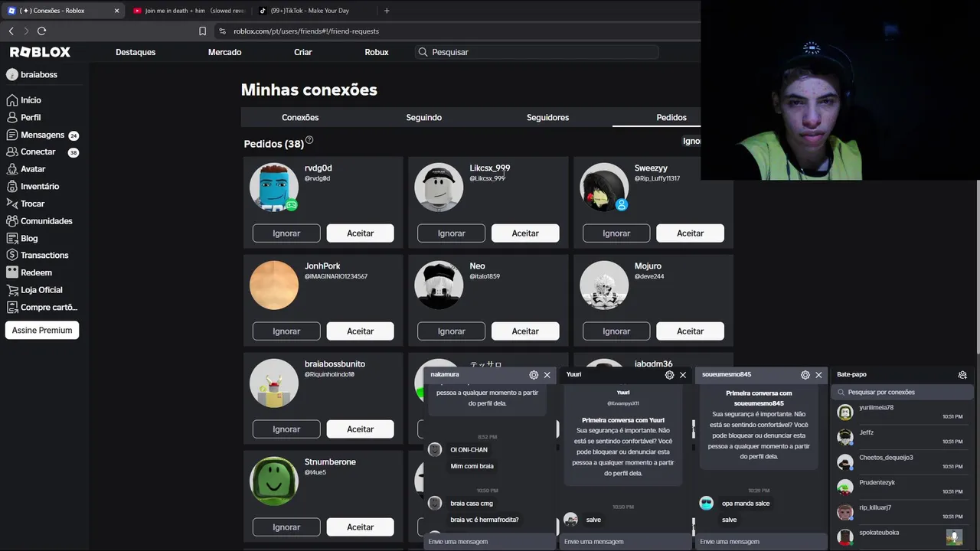The image size is (980, 551).
Task: Click the nakamura chat message input
Action: click(490, 542)
